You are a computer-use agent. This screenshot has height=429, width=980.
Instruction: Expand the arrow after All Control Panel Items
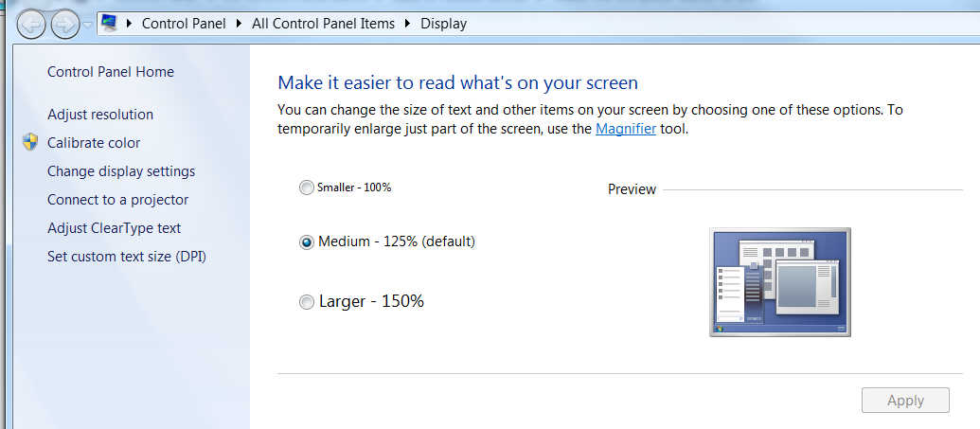point(408,24)
